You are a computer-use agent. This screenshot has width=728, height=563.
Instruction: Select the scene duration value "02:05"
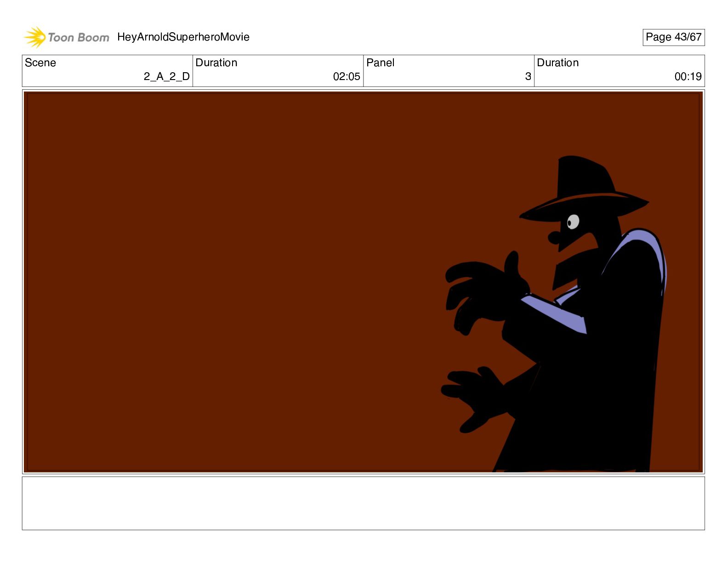tap(347, 76)
